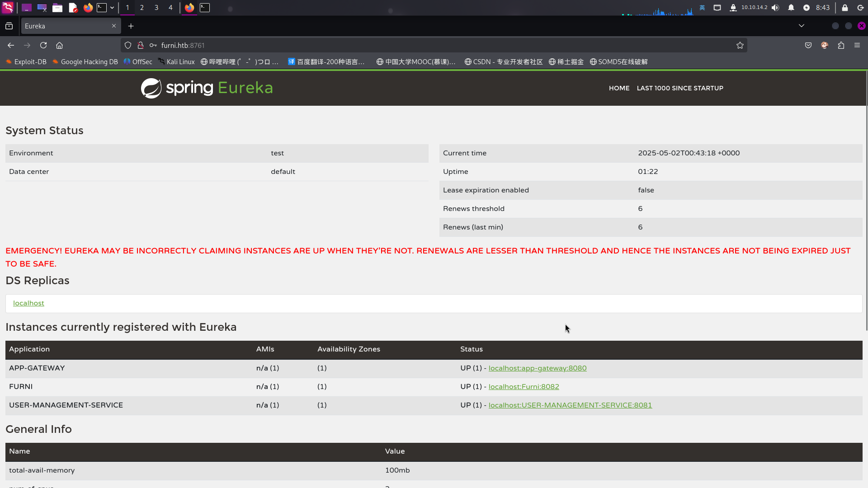Open localhost:app-gateway:8080 instance link

(x=538, y=368)
